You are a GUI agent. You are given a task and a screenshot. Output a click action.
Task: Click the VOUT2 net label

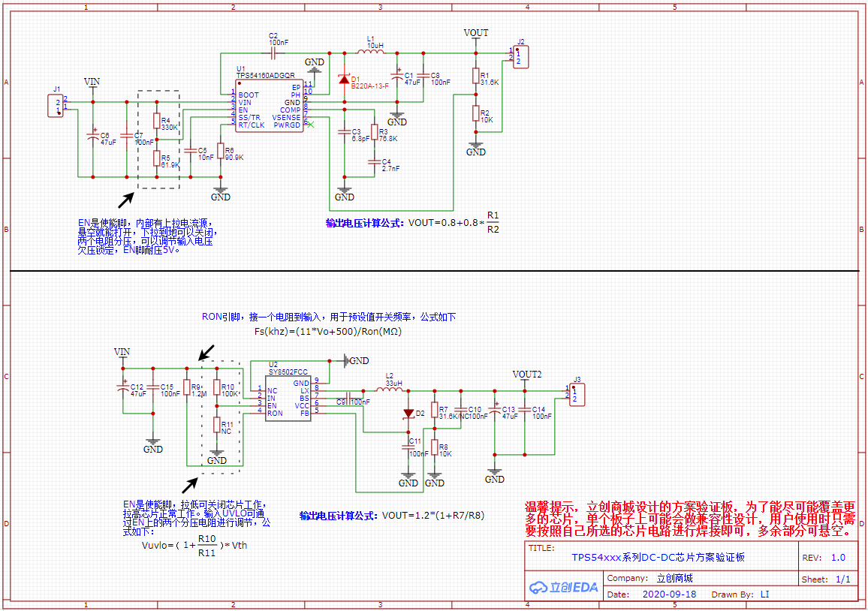pos(526,374)
